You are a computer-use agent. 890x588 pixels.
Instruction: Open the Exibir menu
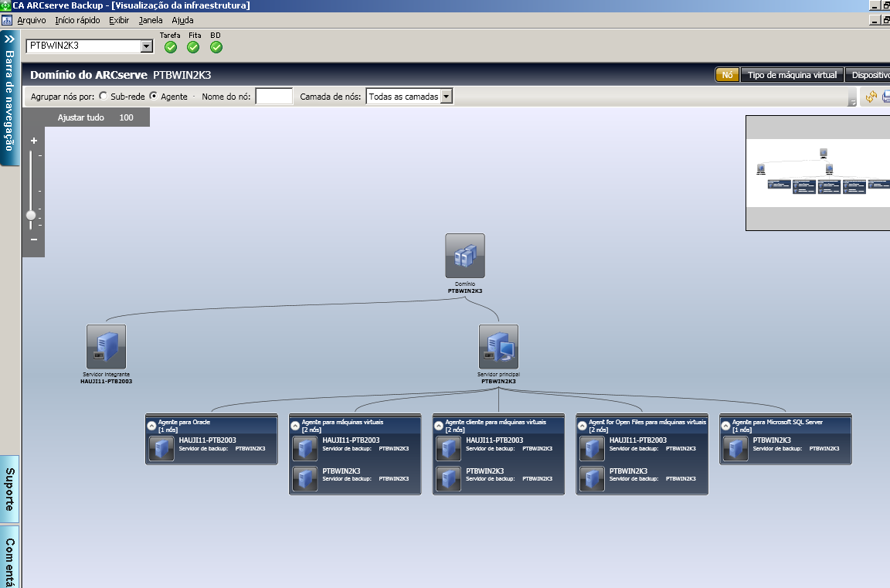[x=119, y=20]
